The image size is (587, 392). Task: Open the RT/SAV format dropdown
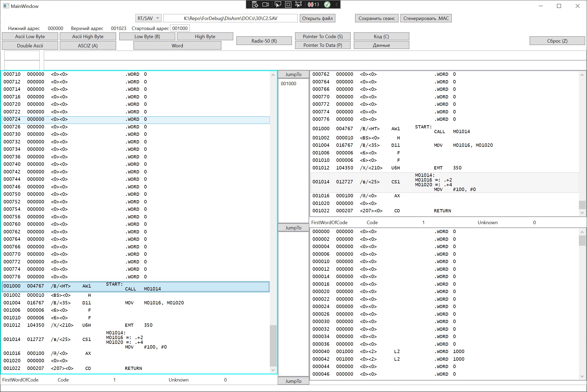coord(148,18)
